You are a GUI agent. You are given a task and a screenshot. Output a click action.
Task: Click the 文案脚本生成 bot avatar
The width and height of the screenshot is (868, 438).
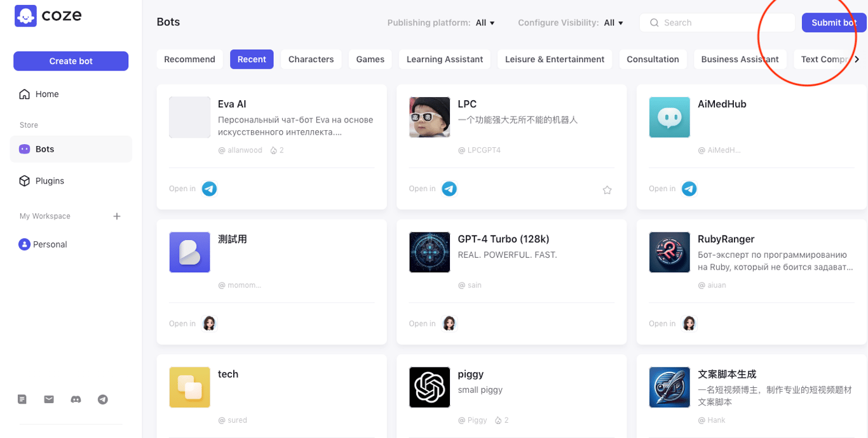[x=670, y=387]
